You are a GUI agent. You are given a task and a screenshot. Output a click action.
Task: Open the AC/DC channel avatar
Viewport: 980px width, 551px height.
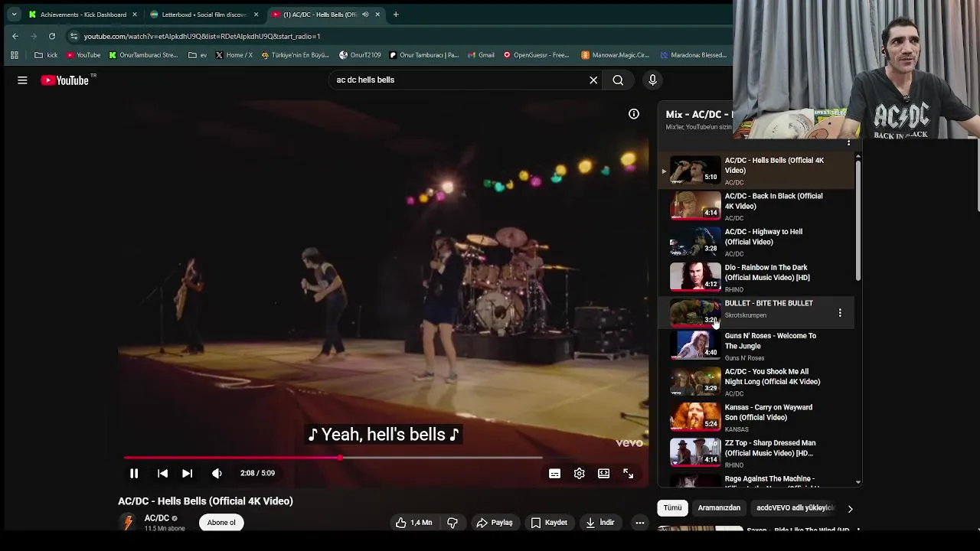click(128, 523)
